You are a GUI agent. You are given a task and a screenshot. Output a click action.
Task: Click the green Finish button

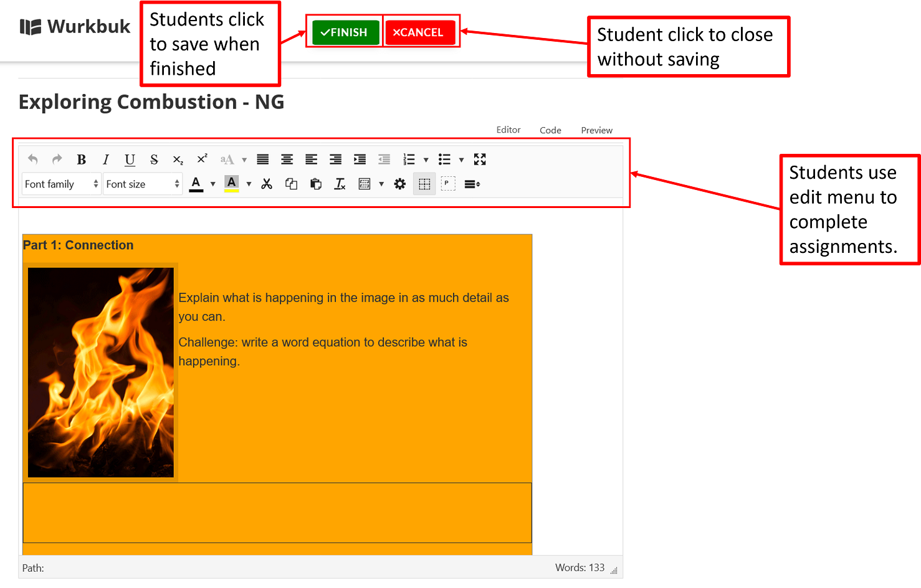(x=345, y=32)
